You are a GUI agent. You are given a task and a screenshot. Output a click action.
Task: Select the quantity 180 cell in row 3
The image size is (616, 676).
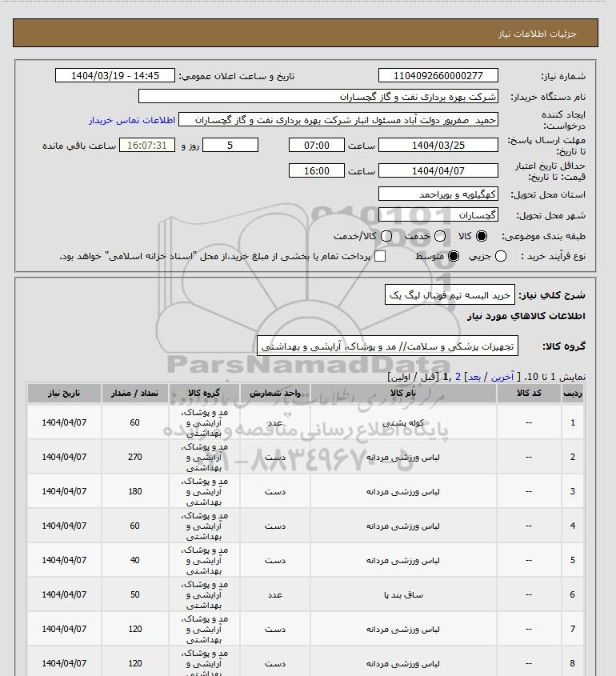tap(135, 491)
